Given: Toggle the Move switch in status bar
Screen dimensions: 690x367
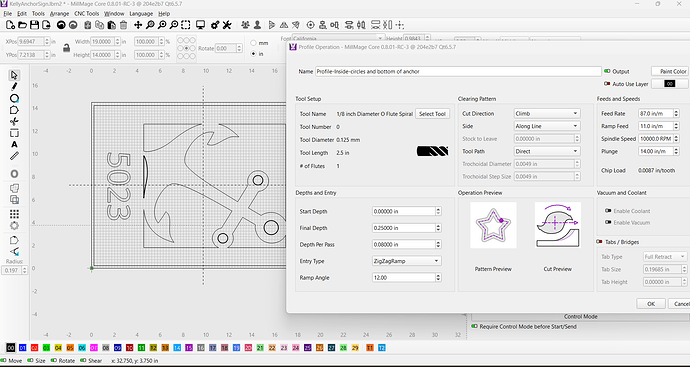Looking at the screenshot, I should point(4,360).
